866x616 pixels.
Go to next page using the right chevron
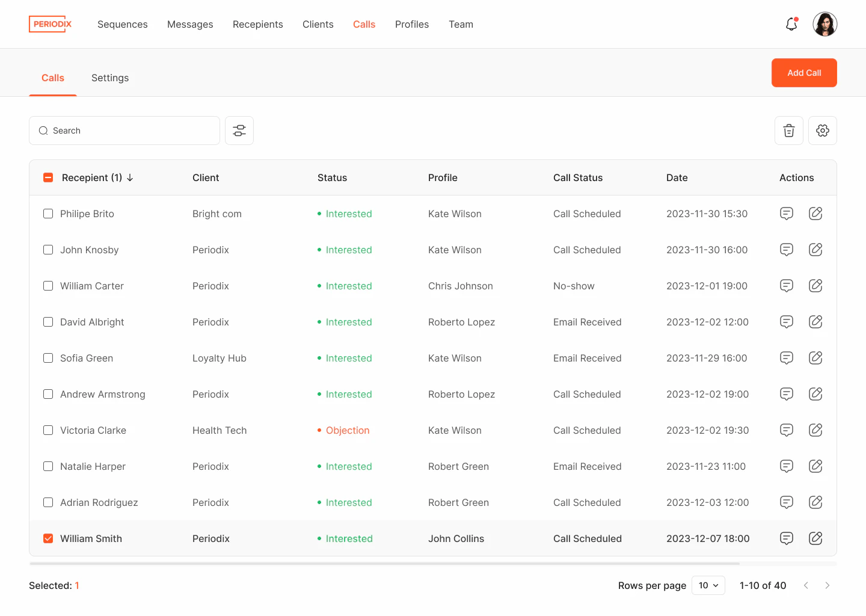[828, 585]
